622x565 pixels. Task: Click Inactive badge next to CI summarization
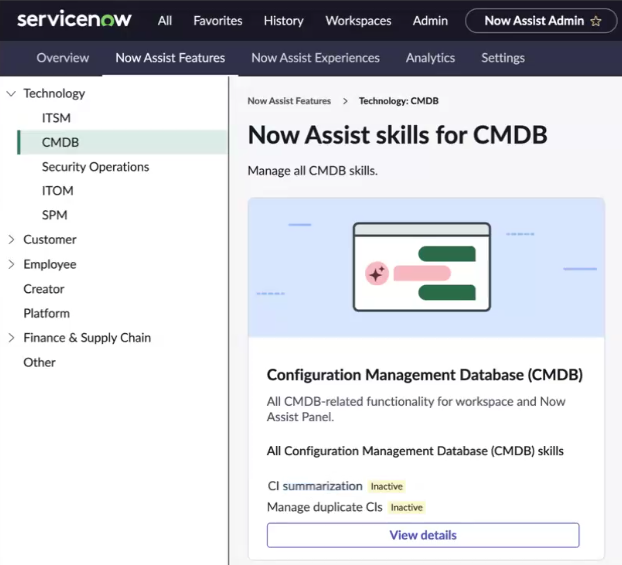(386, 486)
